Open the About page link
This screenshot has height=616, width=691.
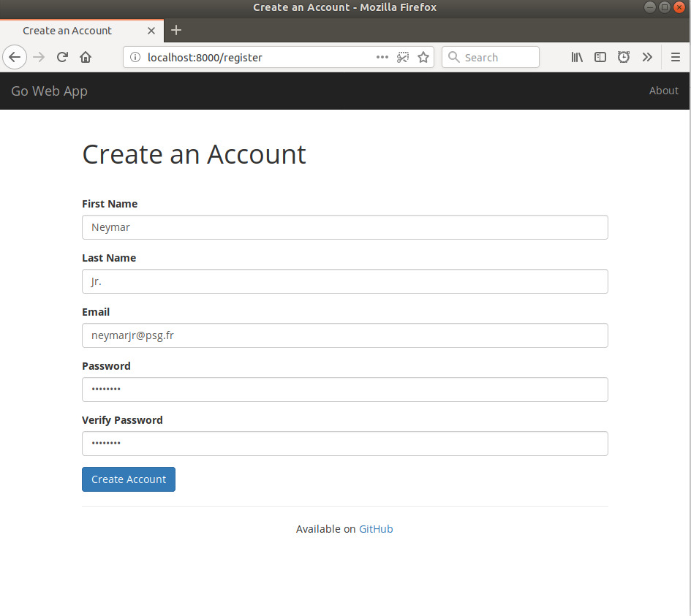coord(664,91)
